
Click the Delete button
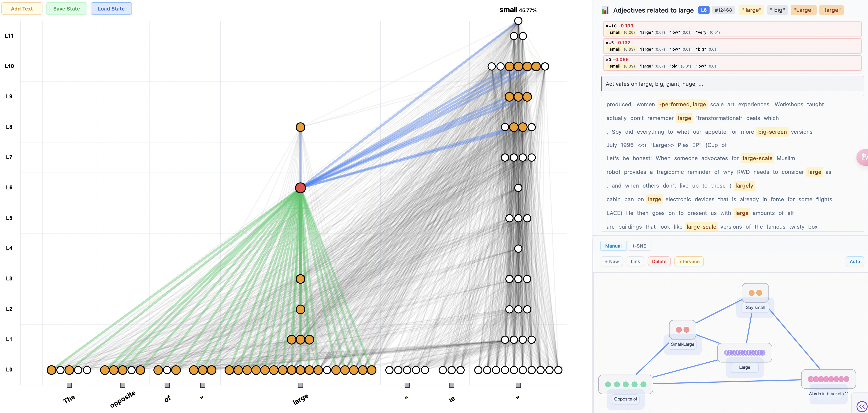click(659, 261)
